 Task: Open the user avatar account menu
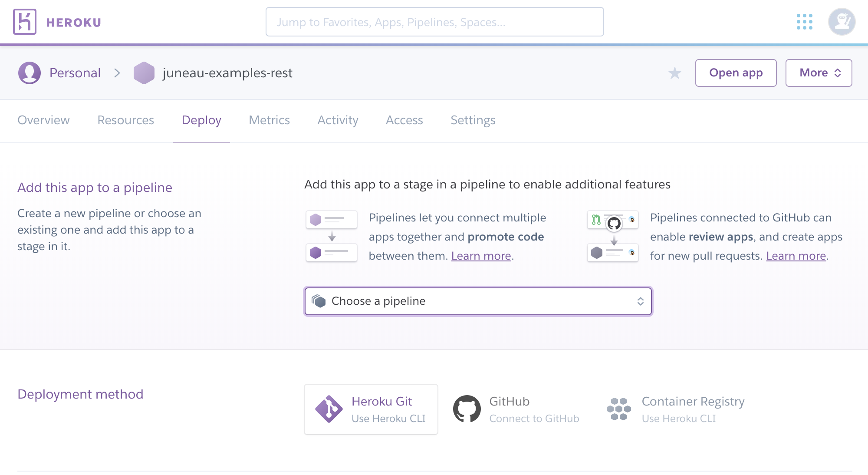coord(841,22)
